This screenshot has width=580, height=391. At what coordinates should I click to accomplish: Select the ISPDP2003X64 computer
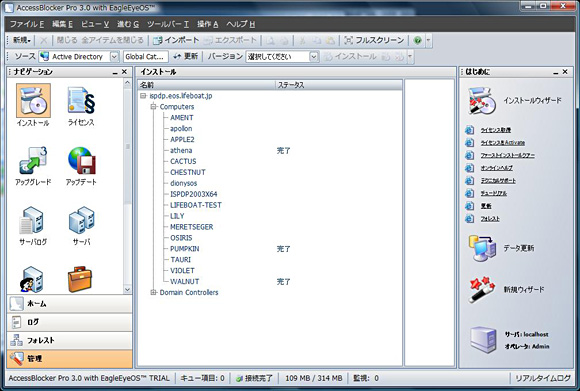coord(194,194)
